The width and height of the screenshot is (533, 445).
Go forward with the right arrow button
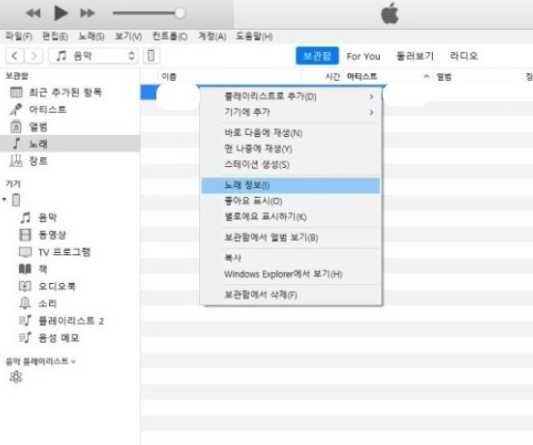point(34,56)
